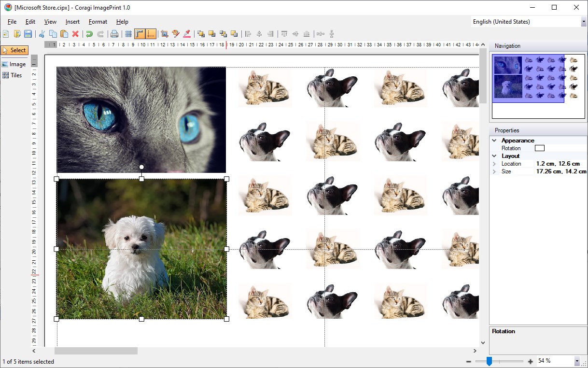Click the Align Left icon
Viewport: 588px width, 368px height.
(248, 33)
